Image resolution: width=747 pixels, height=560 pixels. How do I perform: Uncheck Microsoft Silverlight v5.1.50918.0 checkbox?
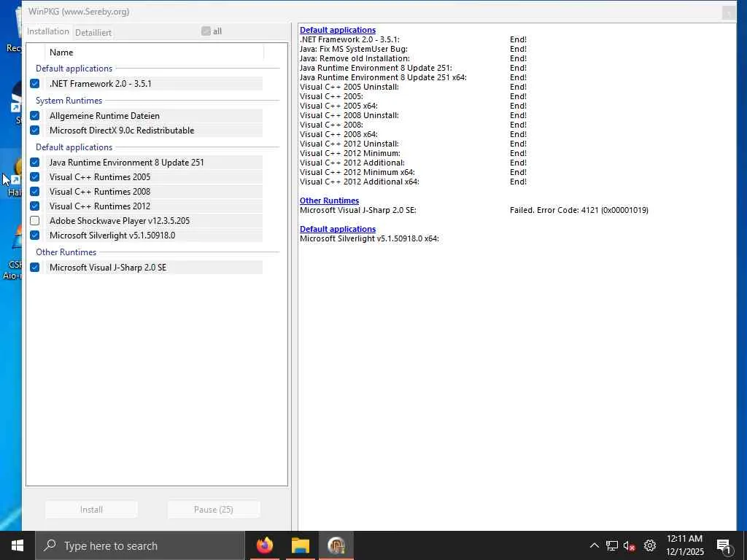(35, 236)
